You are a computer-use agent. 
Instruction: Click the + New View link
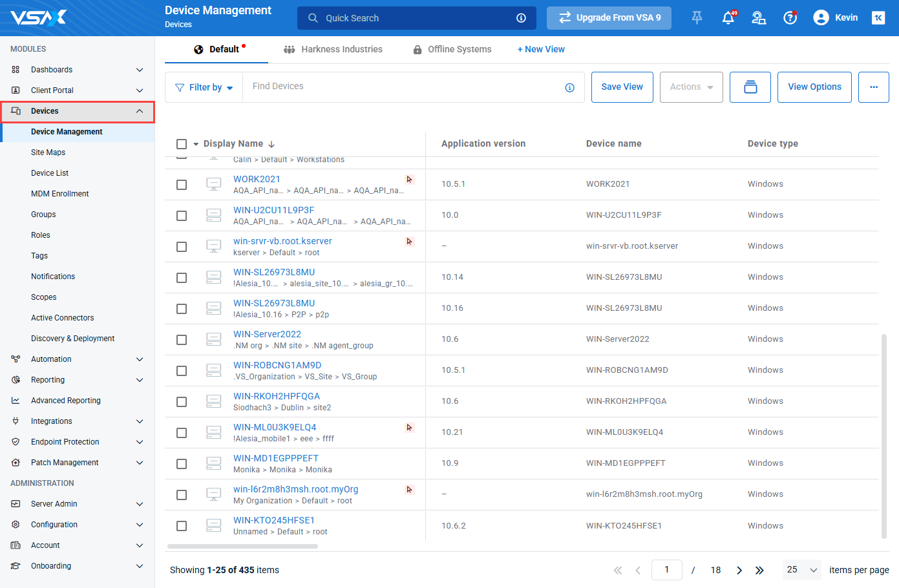pos(541,49)
